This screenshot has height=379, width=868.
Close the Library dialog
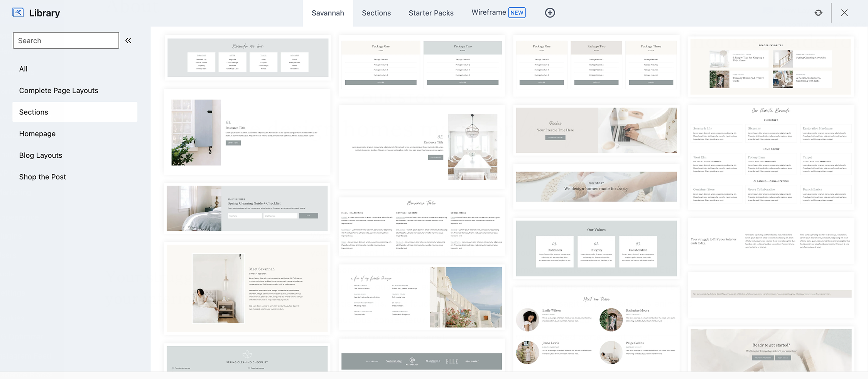[x=844, y=13]
